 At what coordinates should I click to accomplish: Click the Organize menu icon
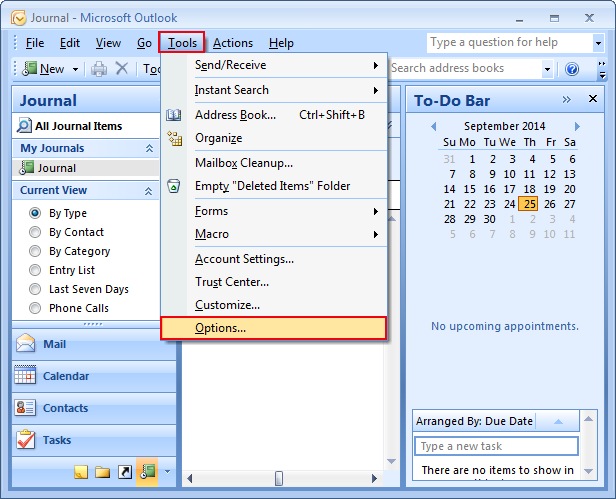pos(174,138)
